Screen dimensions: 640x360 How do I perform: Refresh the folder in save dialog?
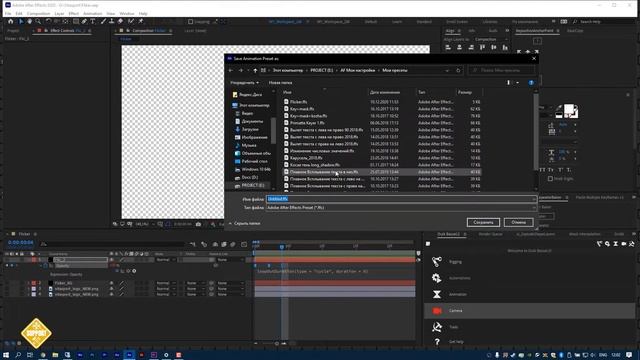point(458,71)
